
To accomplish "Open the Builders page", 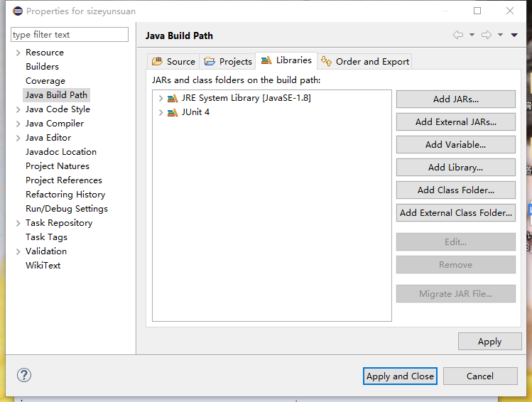I will (42, 67).
